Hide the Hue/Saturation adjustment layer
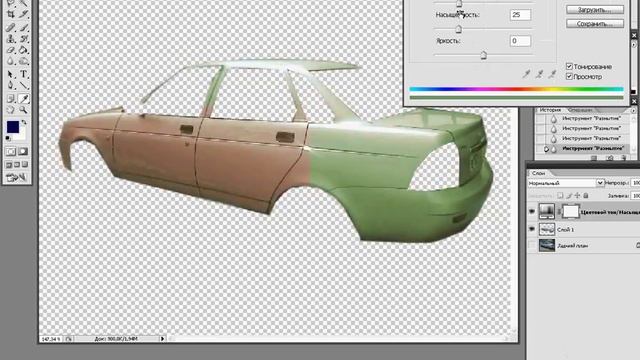 pyautogui.click(x=532, y=211)
